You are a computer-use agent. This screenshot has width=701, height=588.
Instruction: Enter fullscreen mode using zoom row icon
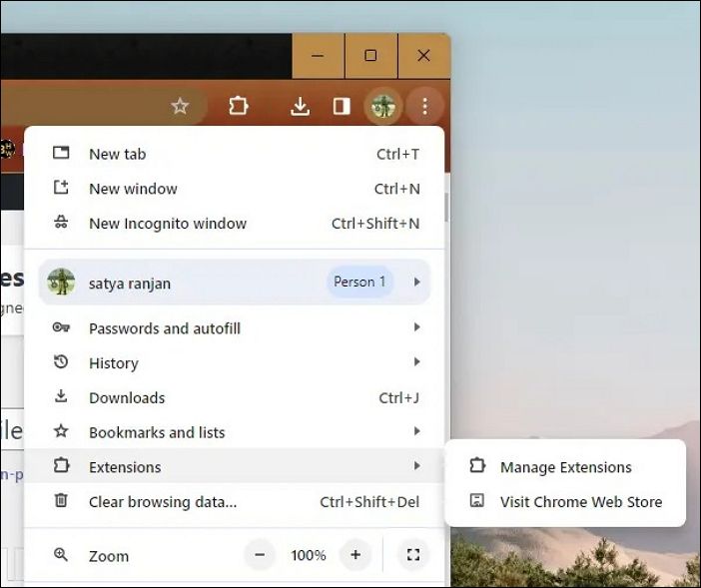pos(412,555)
